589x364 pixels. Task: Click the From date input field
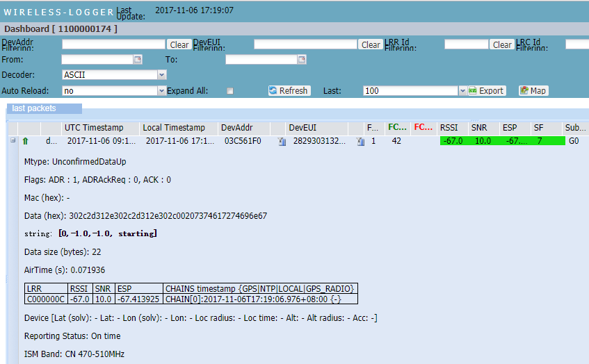(97, 59)
